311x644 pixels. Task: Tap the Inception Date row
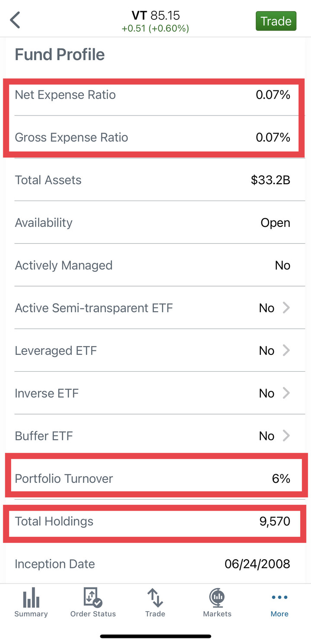click(155, 564)
